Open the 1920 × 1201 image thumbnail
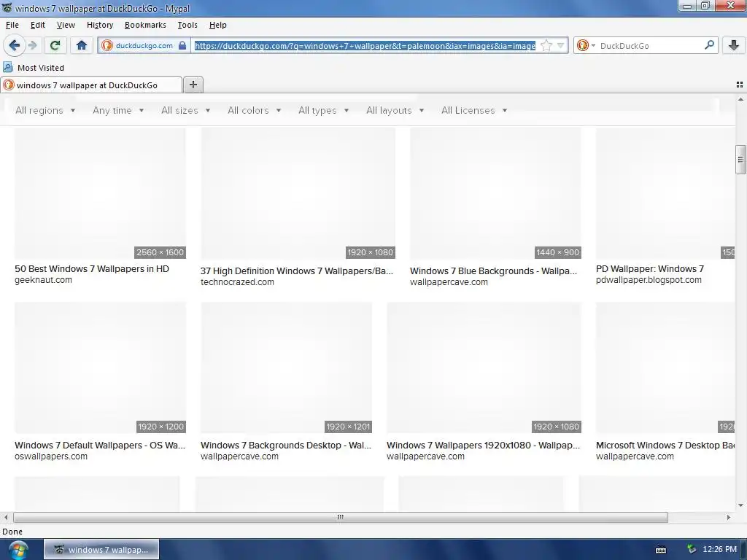747x560 pixels. point(286,367)
